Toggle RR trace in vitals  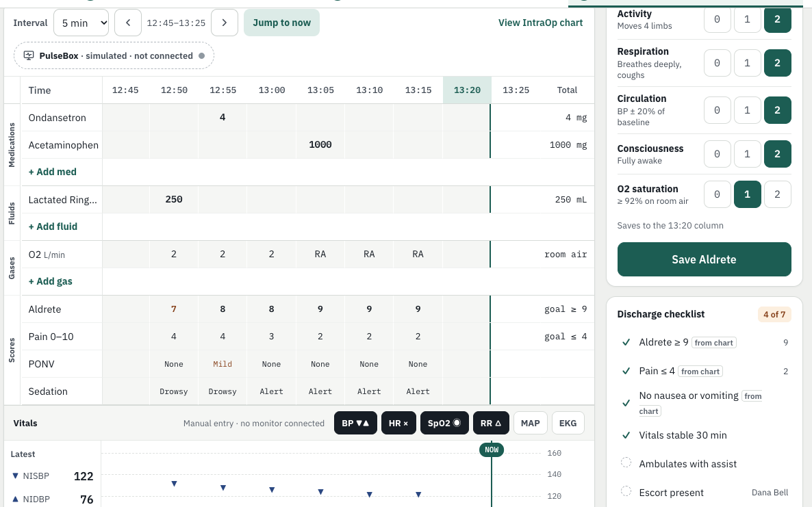(x=491, y=423)
